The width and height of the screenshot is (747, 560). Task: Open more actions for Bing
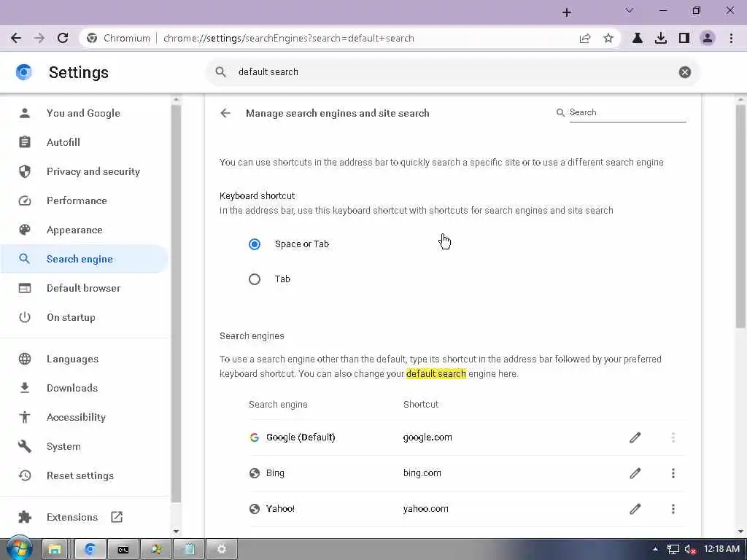tap(673, 472)
